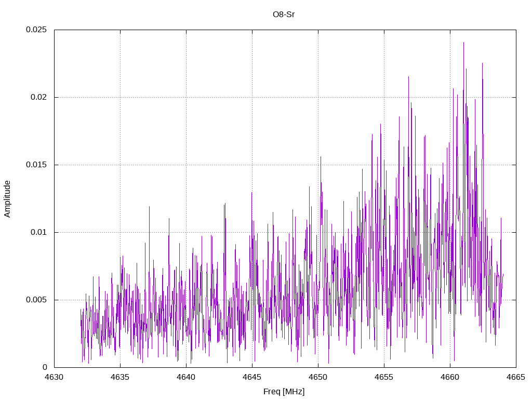Click the Freq [MHz] x-axis label
The width and height of the screenshot is (532, 399).
(x=284, y=392)
